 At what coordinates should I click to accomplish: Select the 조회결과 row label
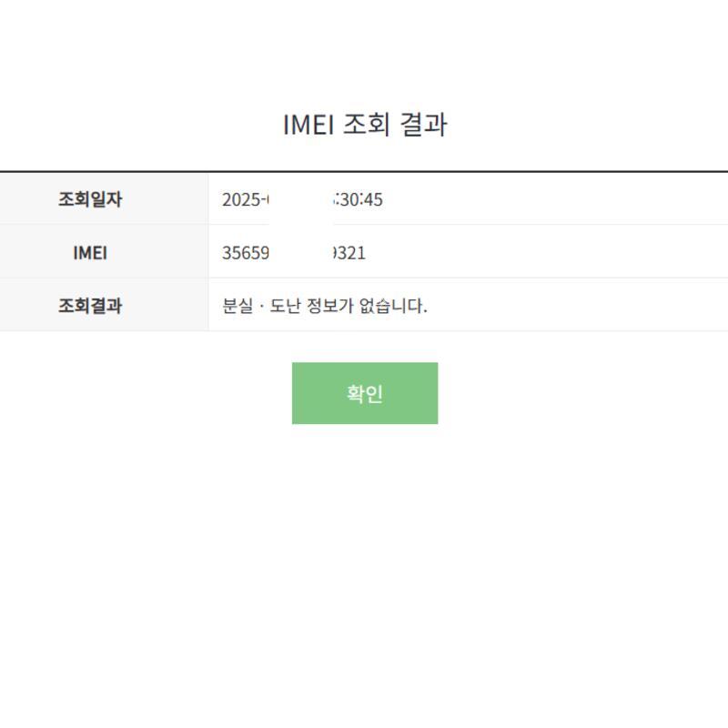click(x=90, y=306)
